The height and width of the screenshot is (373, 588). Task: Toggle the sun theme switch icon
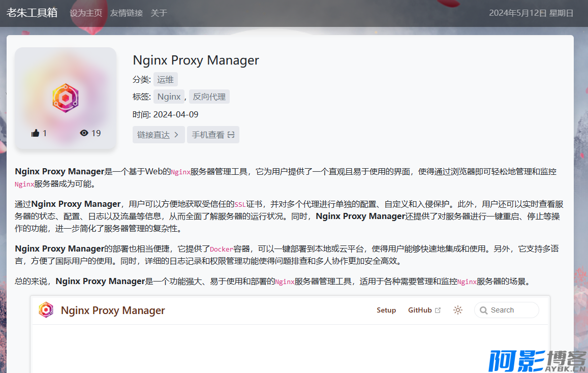pos(458,310)
